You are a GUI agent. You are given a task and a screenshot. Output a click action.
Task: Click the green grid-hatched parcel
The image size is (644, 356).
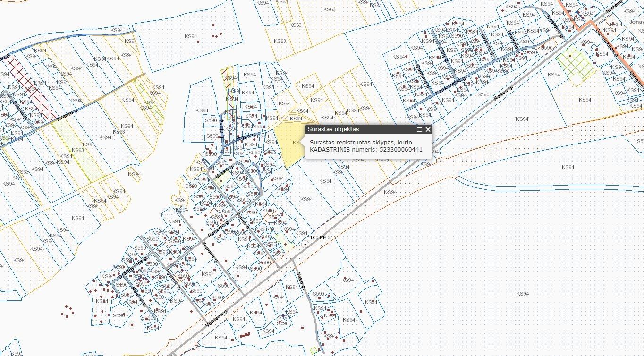coord(576,66)
